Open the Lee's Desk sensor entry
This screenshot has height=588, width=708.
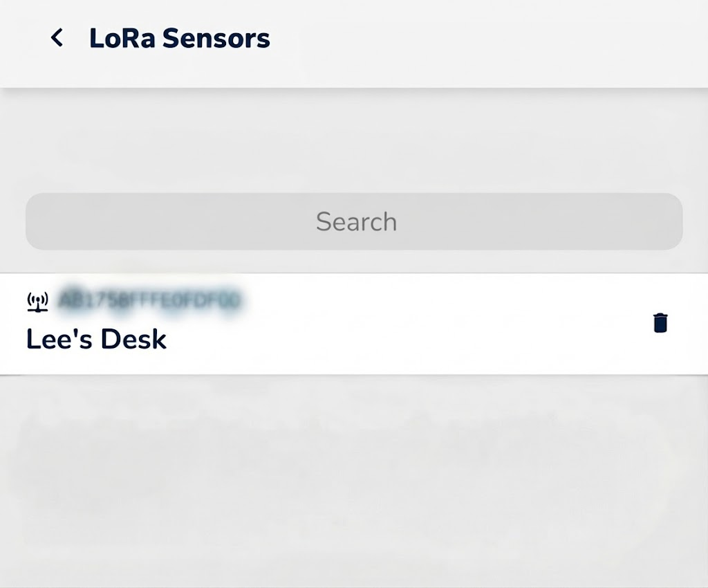(x=354, y=324)
